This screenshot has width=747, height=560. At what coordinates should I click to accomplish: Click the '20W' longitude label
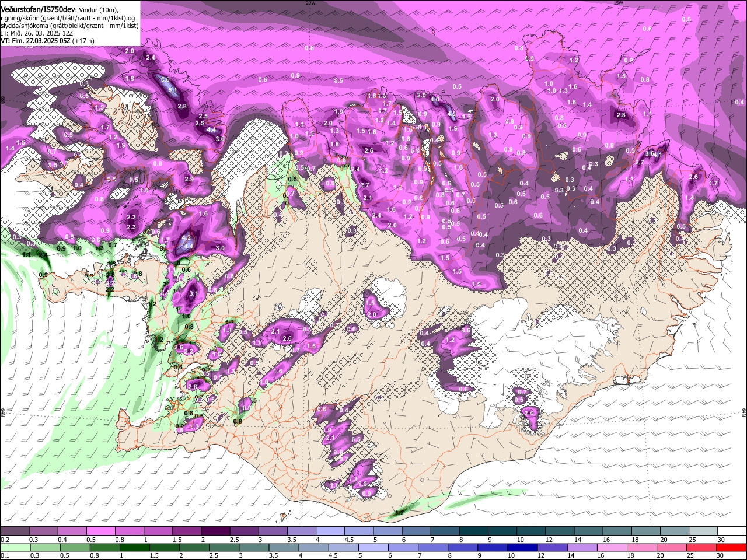tap(310, 3)
